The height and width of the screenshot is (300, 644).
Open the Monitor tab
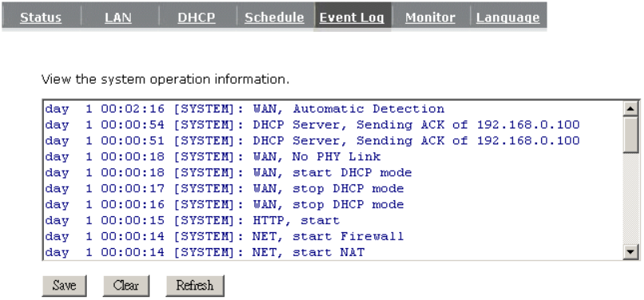pyautogui.click(x=430, y=18)
